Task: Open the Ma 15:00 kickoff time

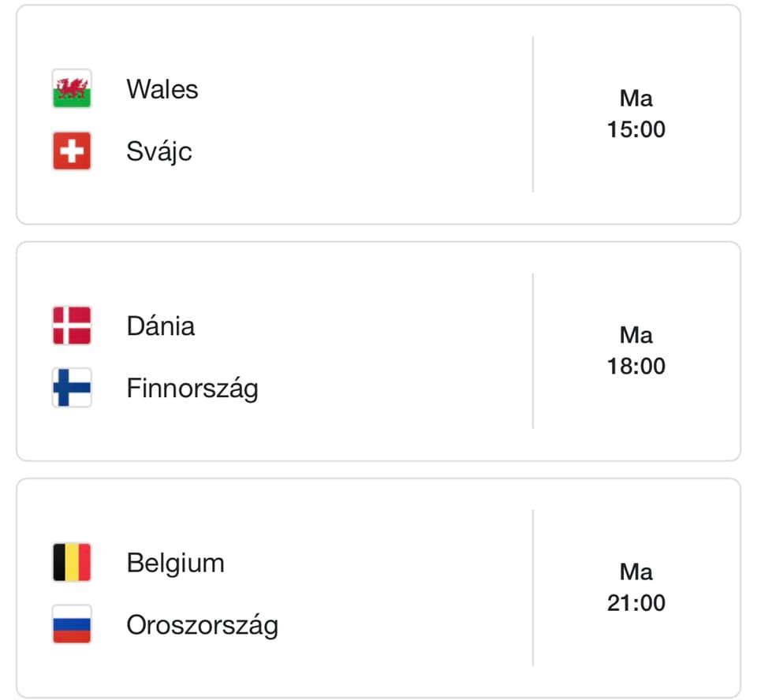Action: coord(636,114)
